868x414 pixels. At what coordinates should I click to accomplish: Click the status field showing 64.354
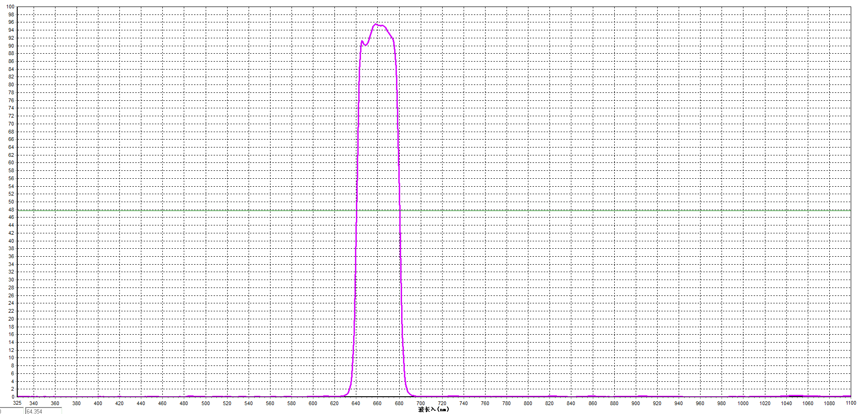pos(43,411)
